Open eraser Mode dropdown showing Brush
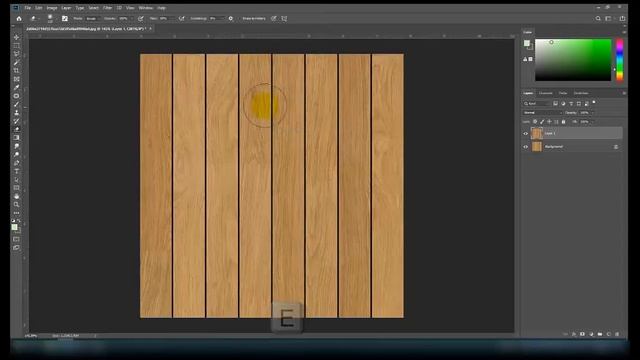The image size is (640, 360). [x=93, y=18]
